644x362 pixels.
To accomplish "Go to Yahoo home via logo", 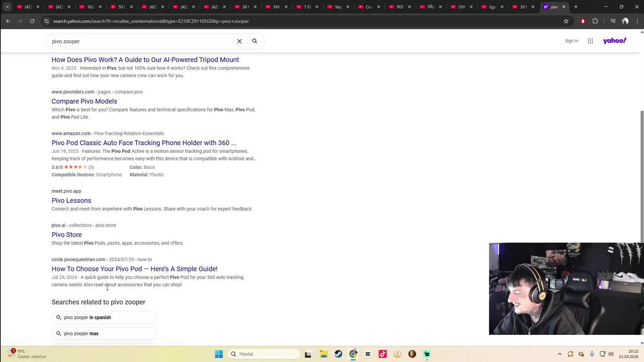I will [615, 41].
